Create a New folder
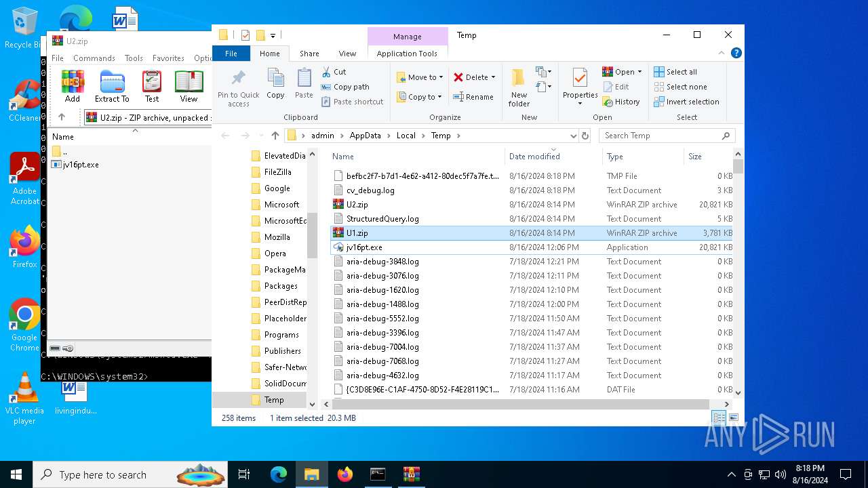 pyautogui.click(x=519, y=87)
